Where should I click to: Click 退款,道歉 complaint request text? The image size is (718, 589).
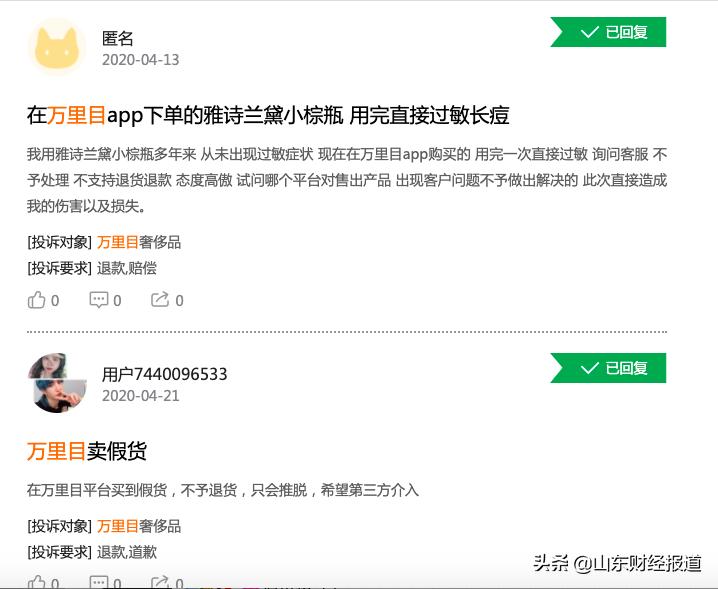point(127,552)
